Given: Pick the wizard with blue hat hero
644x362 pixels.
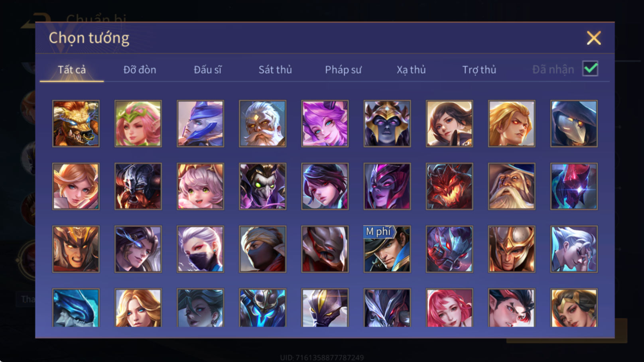Looking at the screenshot, I should click(x=512, y=186).
